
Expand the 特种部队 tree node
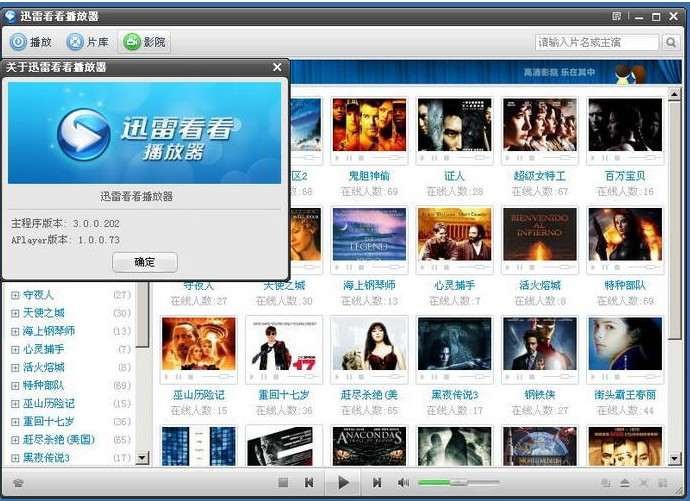tap(15, 385)
